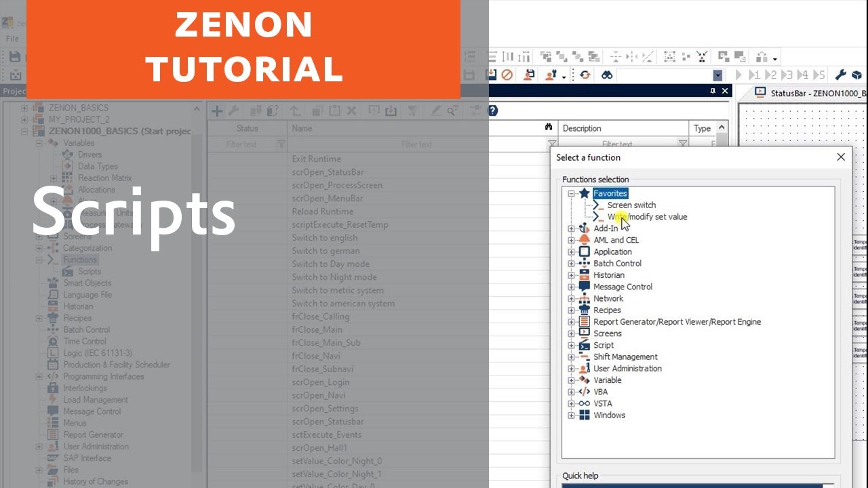This screenshot has height=488, width=868.
Task: Click the filter funnel right of the Description filter
Action: click(683, 144)
